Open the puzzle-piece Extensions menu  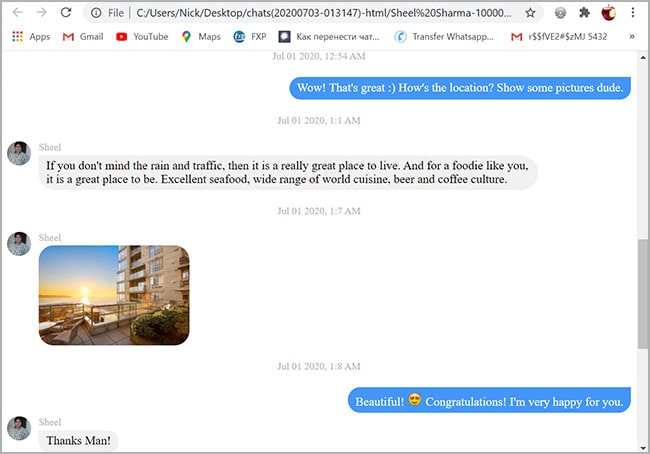coord(585,13)
